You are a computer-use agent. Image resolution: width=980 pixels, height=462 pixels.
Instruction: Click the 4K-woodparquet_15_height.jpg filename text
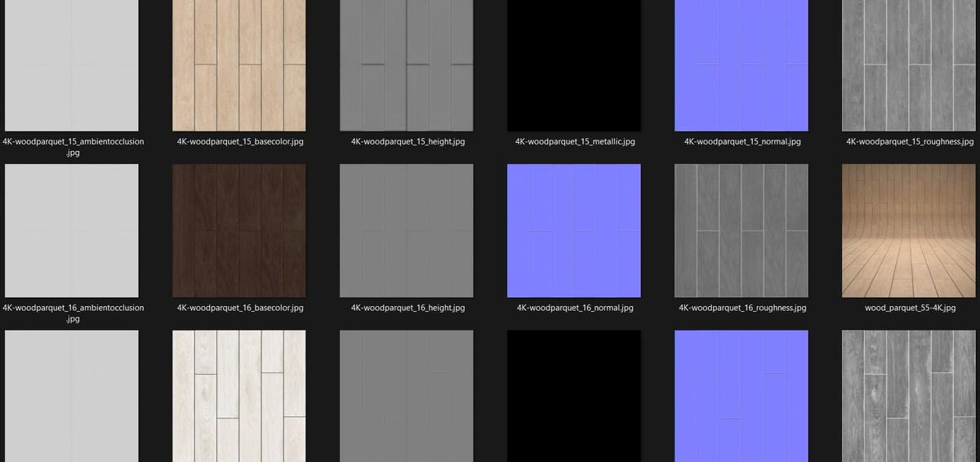click(x=408, y=142)
